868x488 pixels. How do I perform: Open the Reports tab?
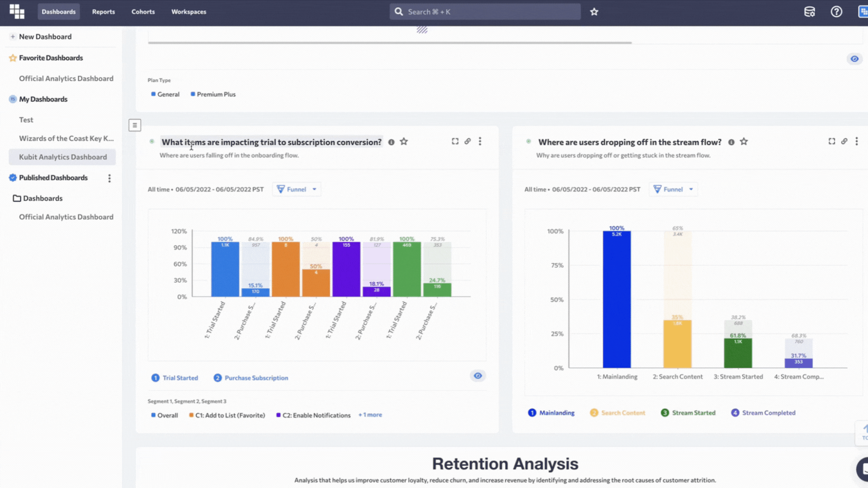tap(104, 12)
